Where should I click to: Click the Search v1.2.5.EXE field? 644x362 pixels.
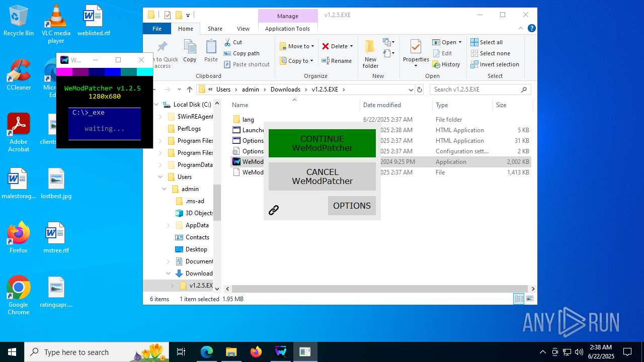point(480,89)
